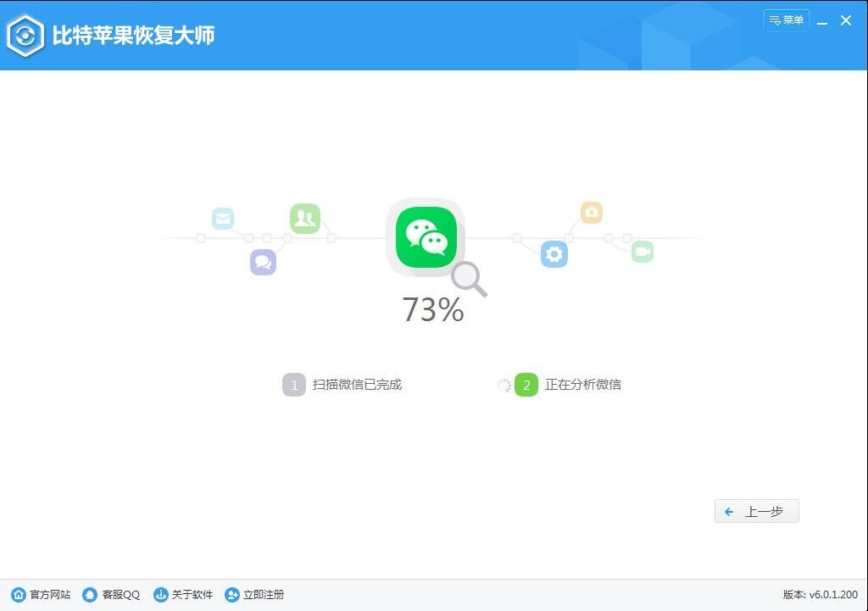Viewport: 868px width, 611px height.
Task: Click the 正在分析微信 label
Action: click(583, 385)
